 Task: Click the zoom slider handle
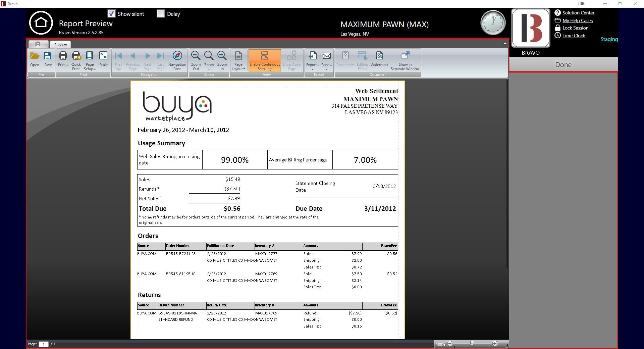pyautogui.click(x=472, y=343)
